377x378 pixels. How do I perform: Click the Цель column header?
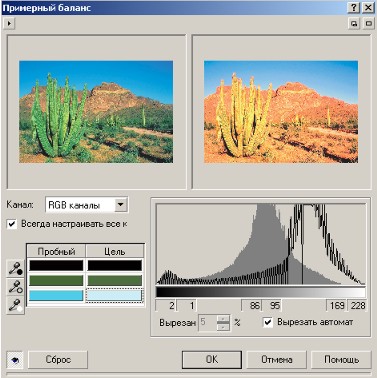[x=115, y=251]
